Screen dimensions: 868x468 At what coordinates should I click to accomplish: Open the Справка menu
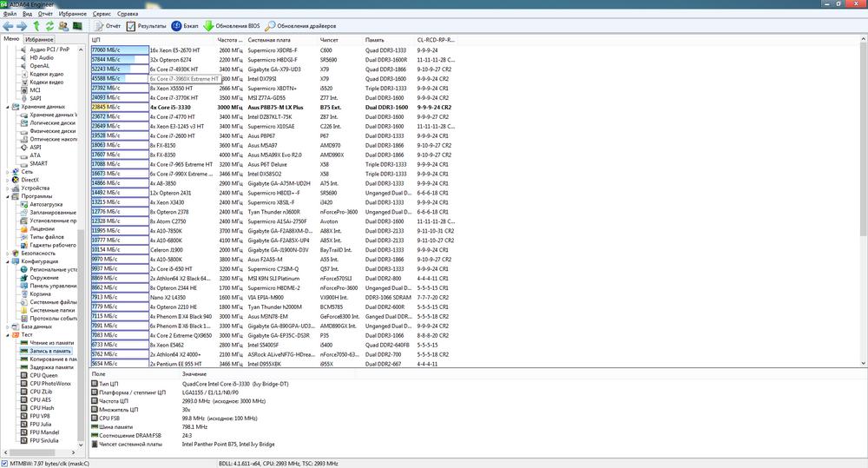(x=128, y=14)
